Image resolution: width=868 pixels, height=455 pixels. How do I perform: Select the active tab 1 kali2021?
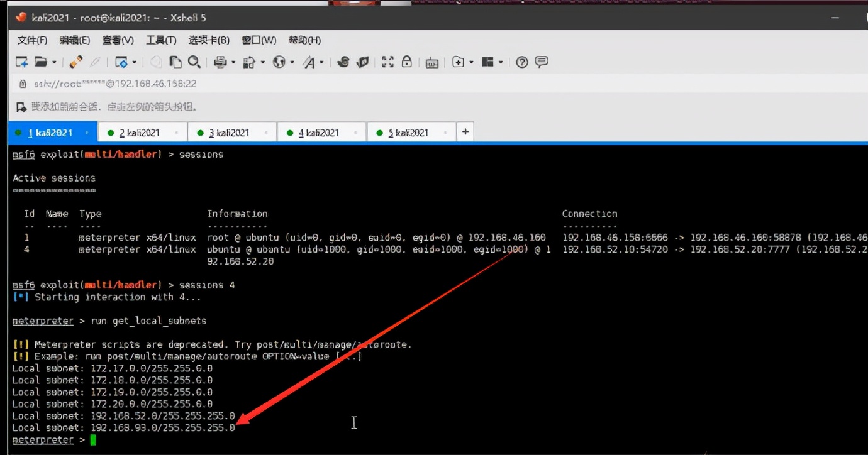[x=53, y=133]
